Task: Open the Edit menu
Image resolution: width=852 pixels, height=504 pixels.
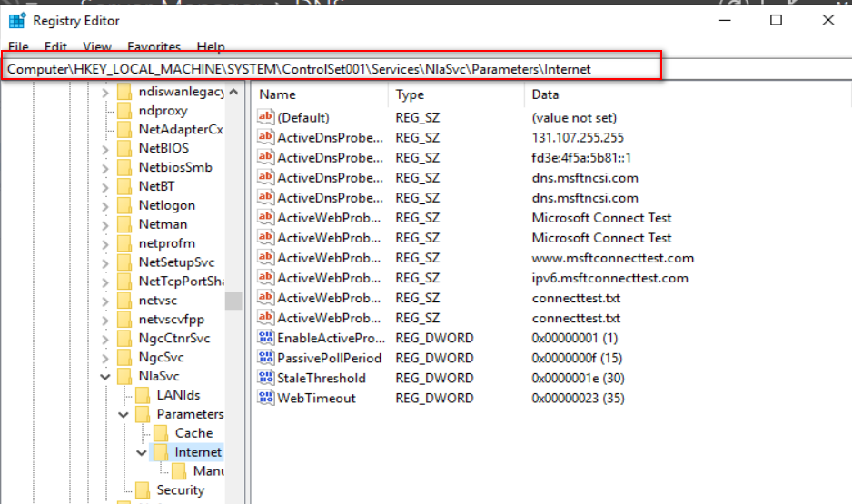Action: click(55, 46)
